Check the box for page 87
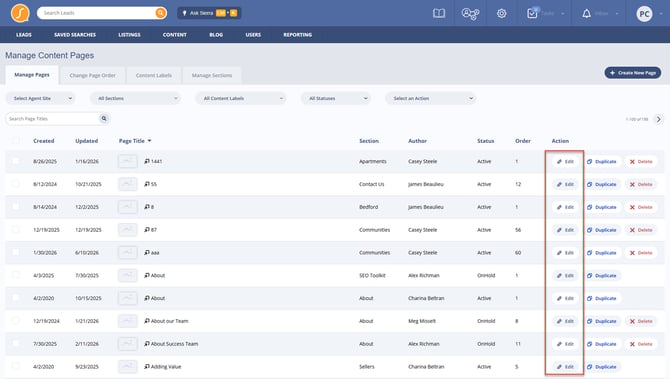Screen dimensions: 670x379 [16, 229]
